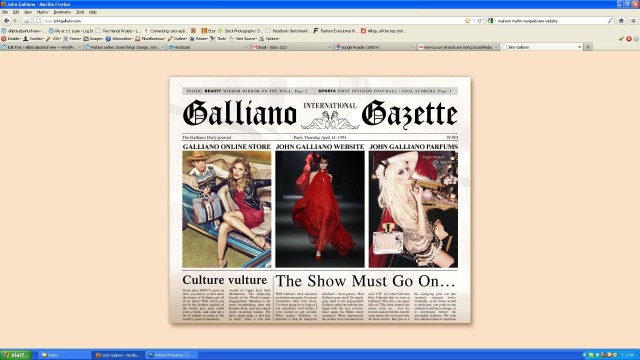Image resolution: width=640 pixels, height=360 pixels.
Task: Switch to the Gmail Inbox tab
Action: tap(291, 47)
